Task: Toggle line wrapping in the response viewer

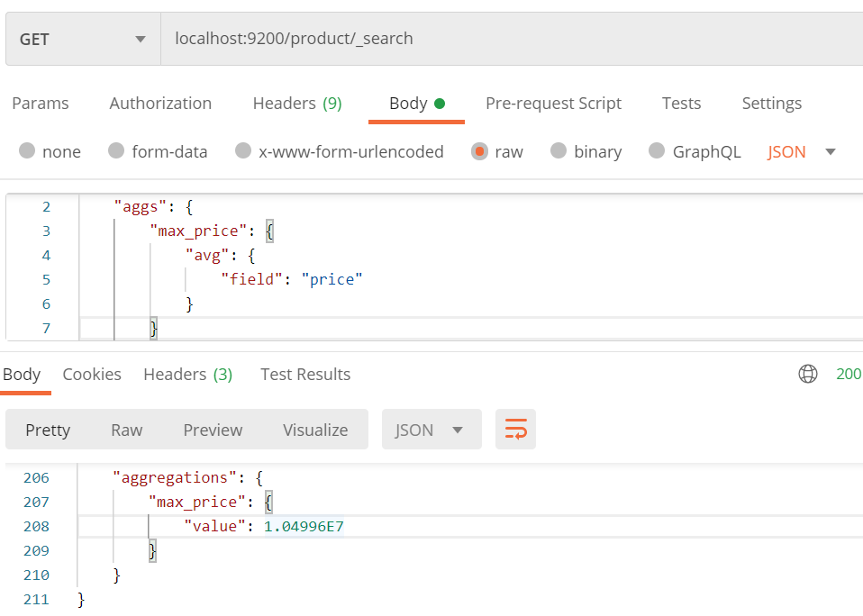Action: click(x=515, y=430)
